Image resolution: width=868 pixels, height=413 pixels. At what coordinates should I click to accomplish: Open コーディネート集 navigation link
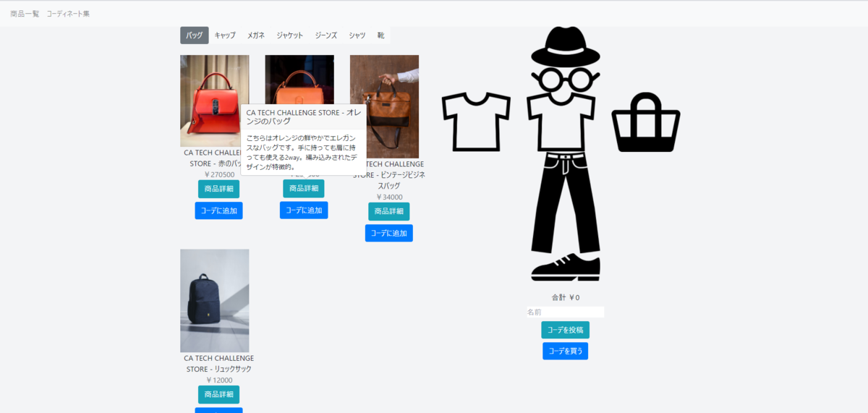pos(68,14)
